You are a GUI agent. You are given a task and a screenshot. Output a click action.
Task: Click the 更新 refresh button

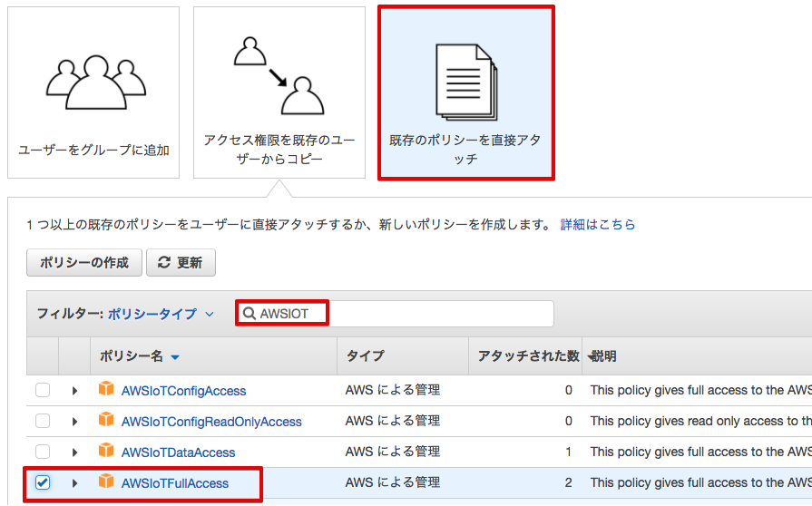[x=181, y=263]
